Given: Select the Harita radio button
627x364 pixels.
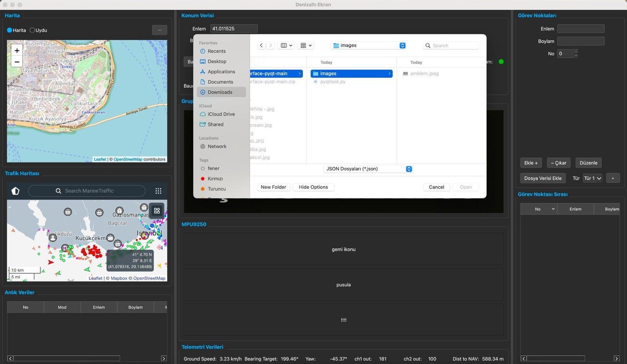Looking at the screenshot, I should pyautogui.click(x=16, y=30).
